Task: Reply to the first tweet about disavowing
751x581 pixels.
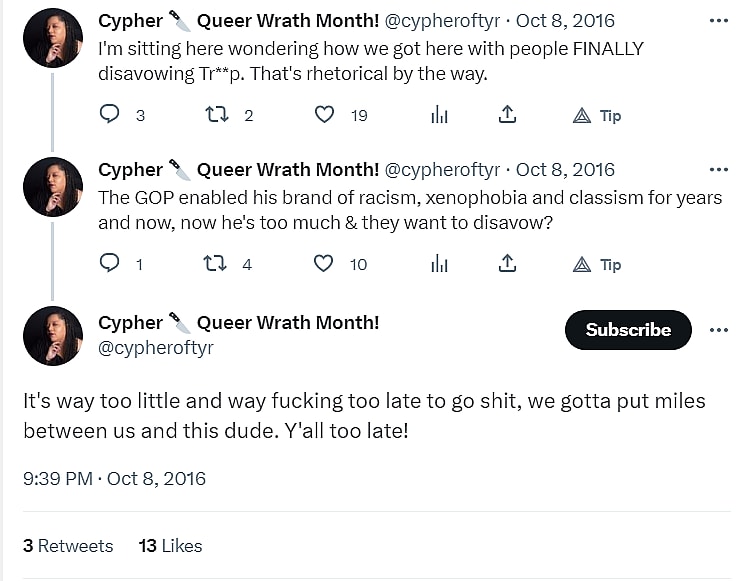Action: (x=110, y=115)
